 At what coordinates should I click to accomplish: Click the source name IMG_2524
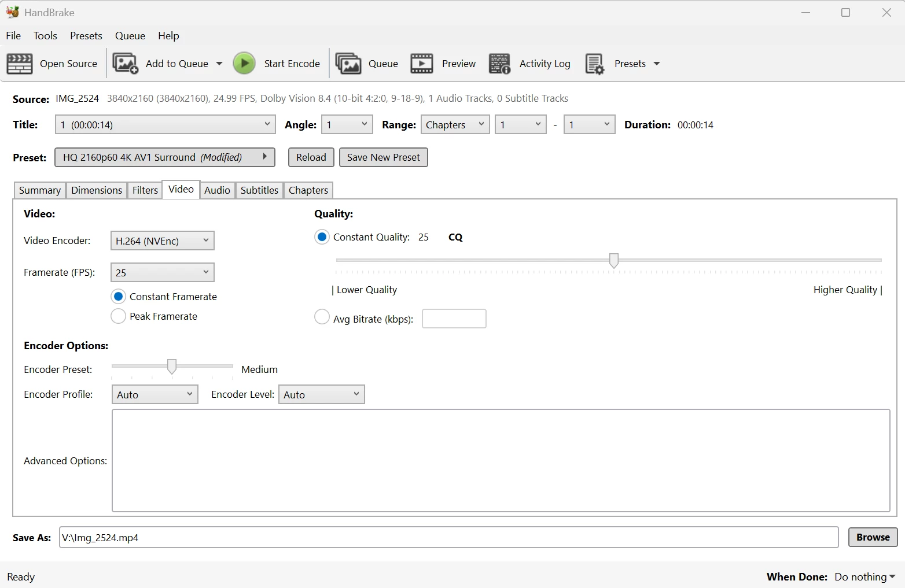click(x=78, y=98)
